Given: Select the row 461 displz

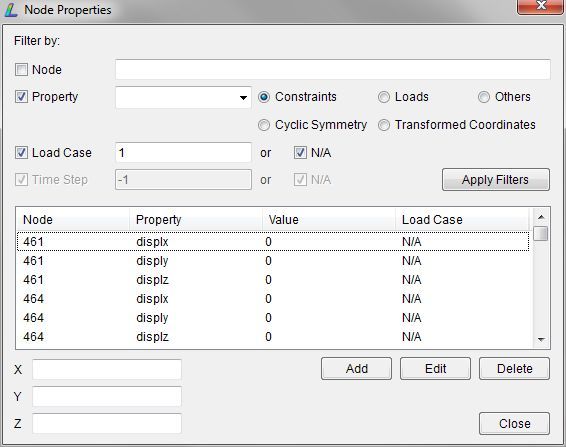Looking at the screenshot, I should pos(273,280).
